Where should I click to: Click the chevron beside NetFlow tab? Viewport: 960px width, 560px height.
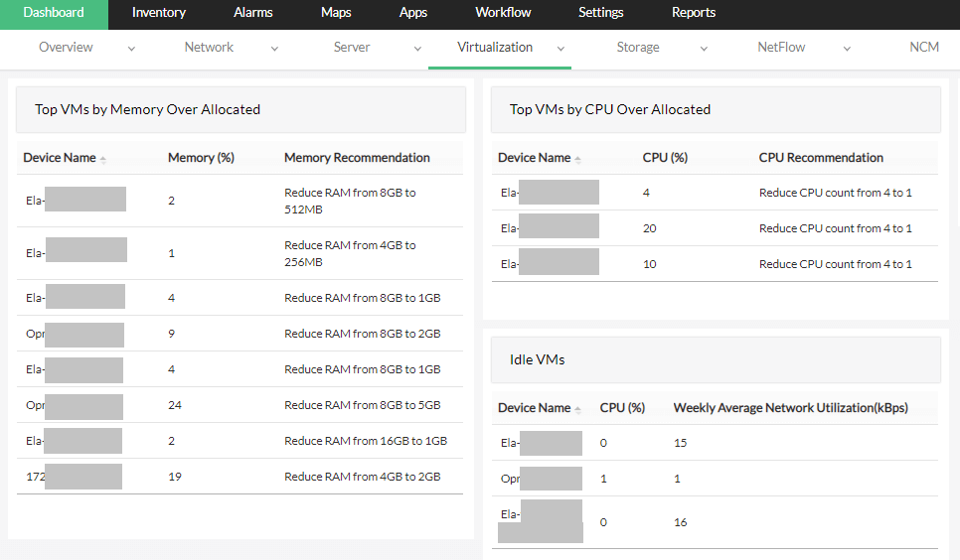tap(848, 49)
